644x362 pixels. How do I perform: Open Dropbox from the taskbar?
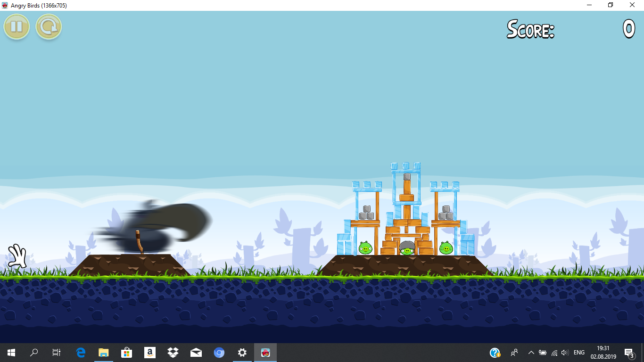173,353
